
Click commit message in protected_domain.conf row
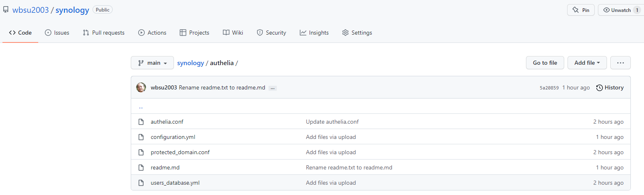(331, 152)
